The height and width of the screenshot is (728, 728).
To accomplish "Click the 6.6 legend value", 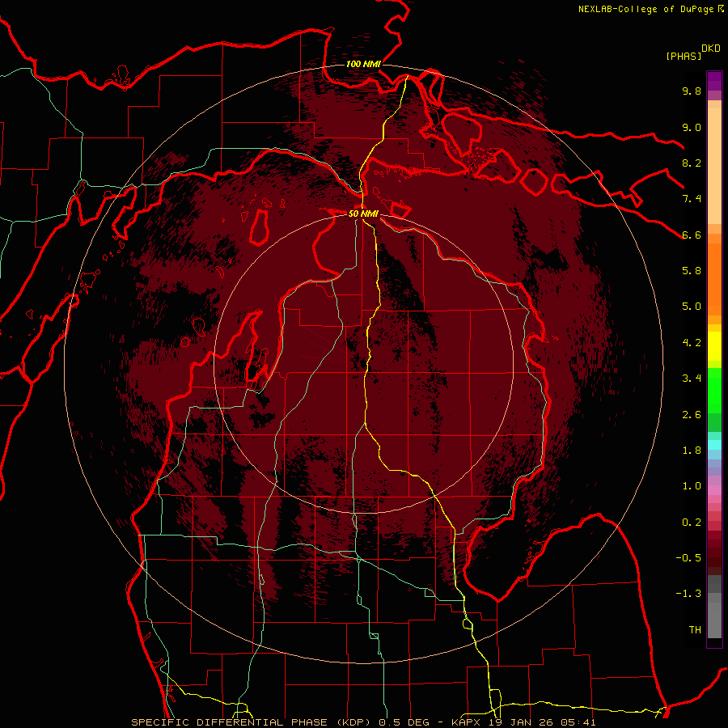I will (x=692, y=235).
